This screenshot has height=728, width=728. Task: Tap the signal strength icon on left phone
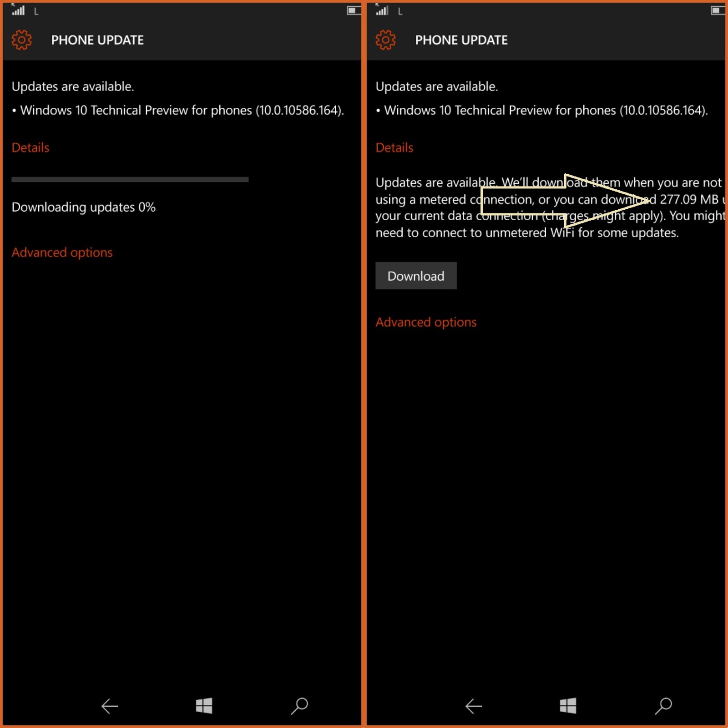click(x=18, y=10)
